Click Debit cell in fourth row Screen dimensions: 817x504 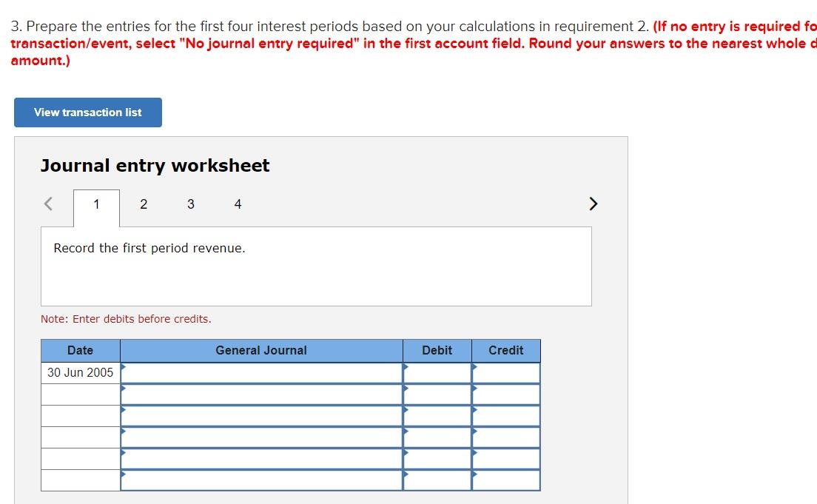[x=437, y=437]
